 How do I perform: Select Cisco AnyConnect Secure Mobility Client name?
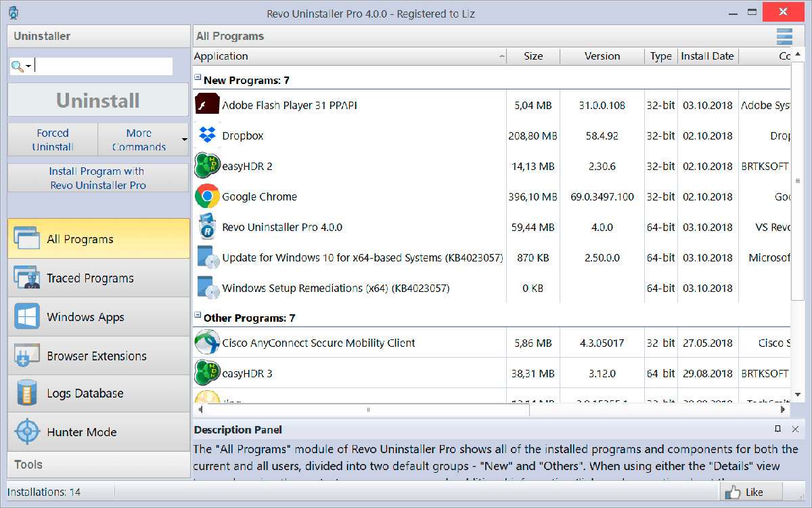tap(319, 343)
